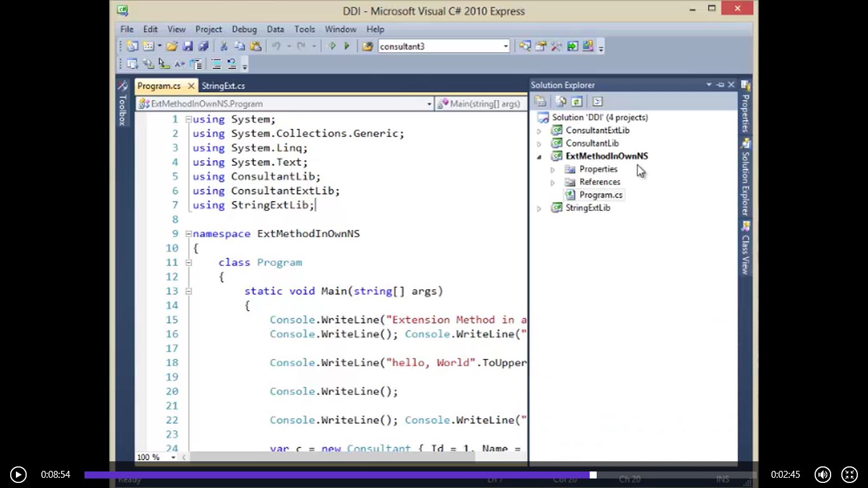
Task: Mute the video with the speaker icon
Action: pos(823,475)
